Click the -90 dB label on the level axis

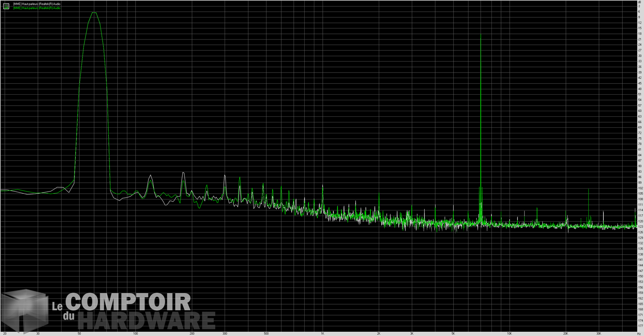(640, 166)
